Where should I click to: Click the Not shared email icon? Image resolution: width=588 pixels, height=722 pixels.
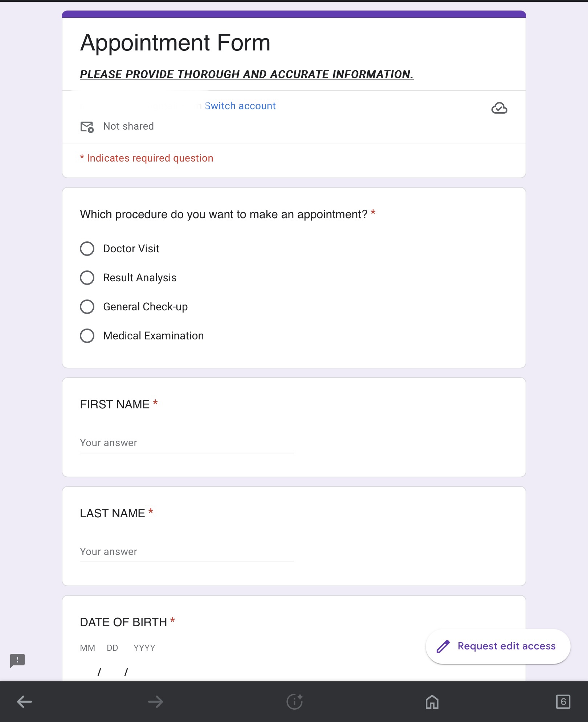[x=87, y=127]
